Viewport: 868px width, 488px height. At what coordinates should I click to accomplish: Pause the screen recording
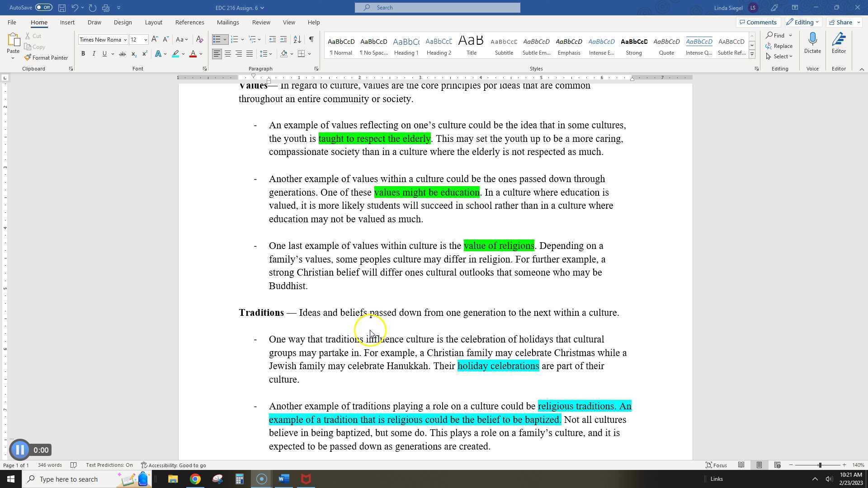19,450
